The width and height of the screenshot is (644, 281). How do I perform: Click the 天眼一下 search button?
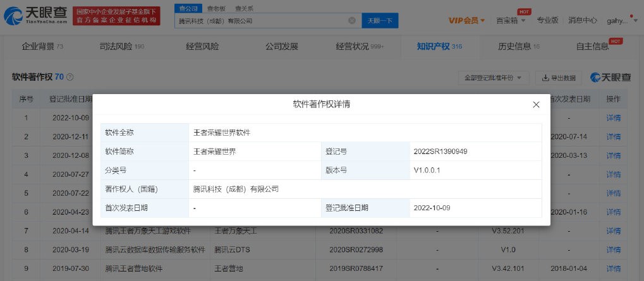[x=380, y=21]
